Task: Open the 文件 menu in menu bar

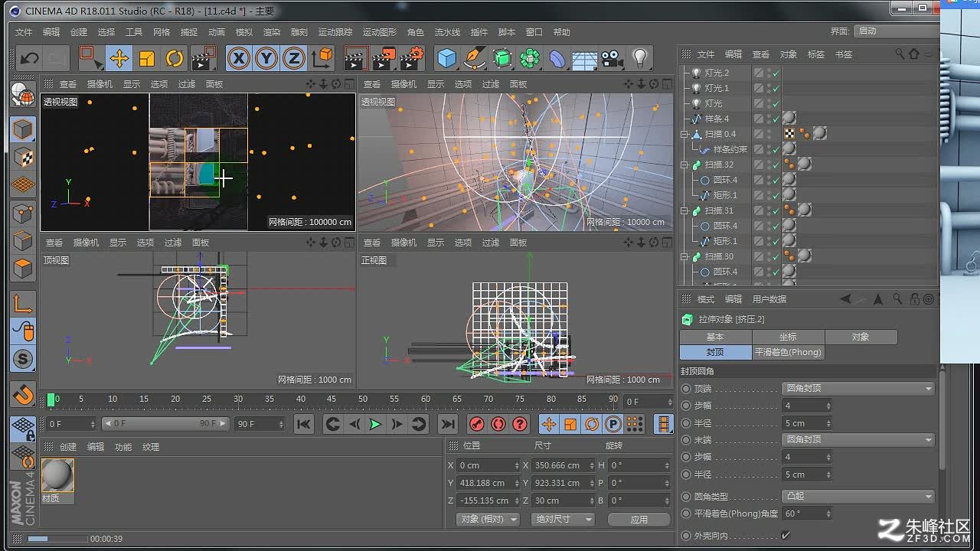Action: coord(24,32)
